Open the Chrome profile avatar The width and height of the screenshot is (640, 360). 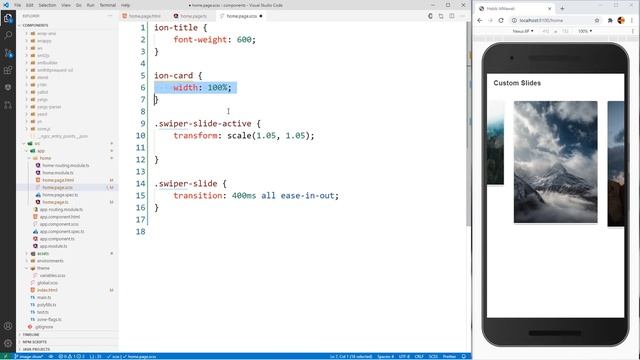point(621,20)
